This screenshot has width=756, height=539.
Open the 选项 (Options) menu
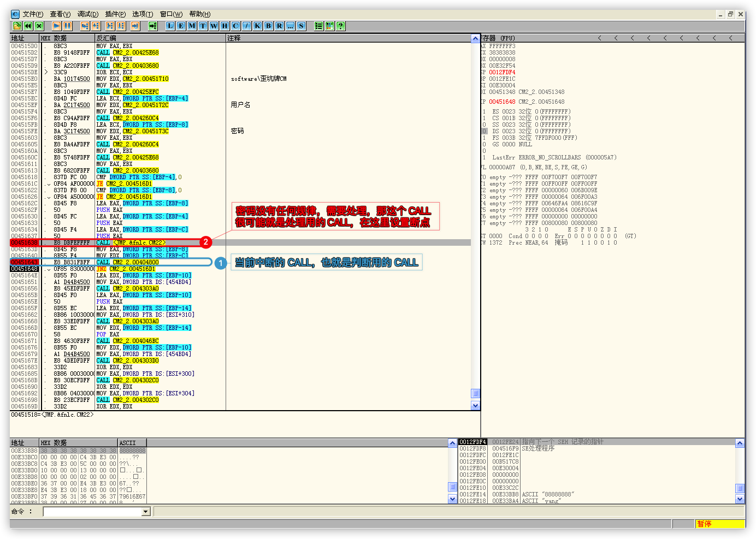pos(143,14)
